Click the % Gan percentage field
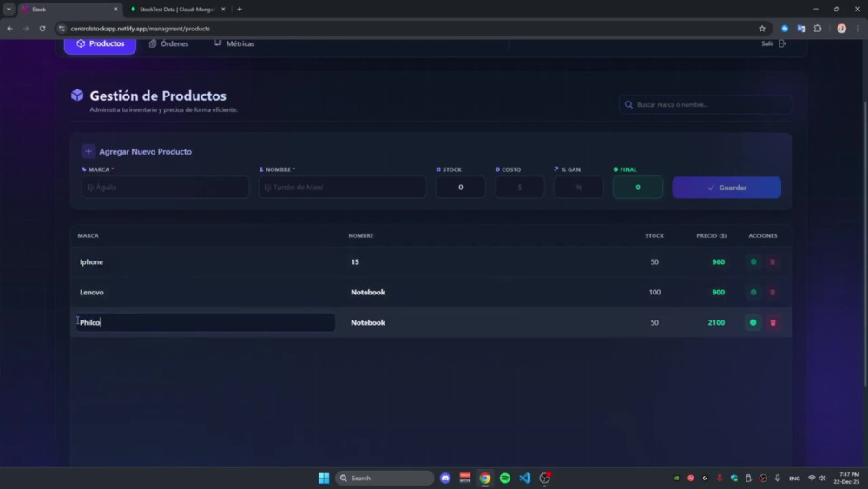The height and width of the screenshot is (489, 868). point(578,188)
